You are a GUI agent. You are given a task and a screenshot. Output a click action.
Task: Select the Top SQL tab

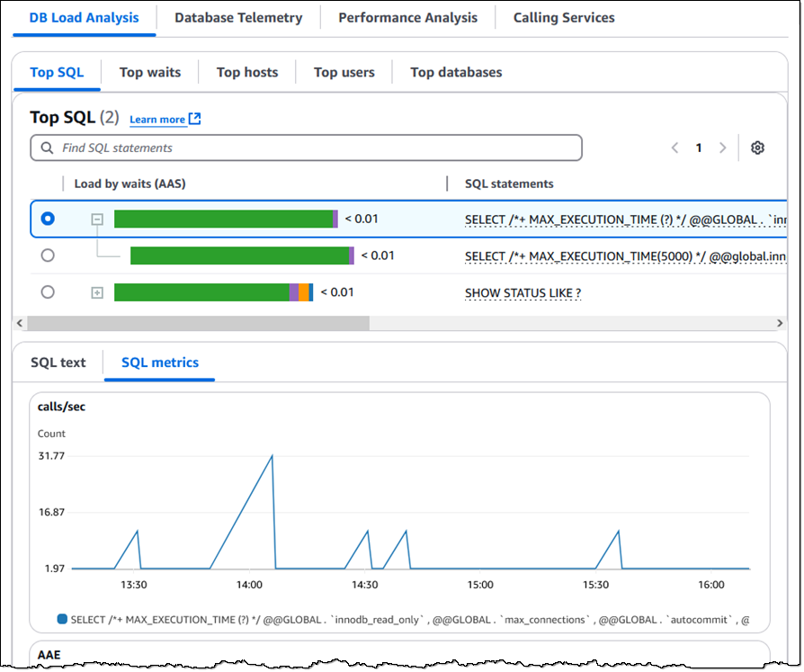pyautogui.click(x=57, y=72)
